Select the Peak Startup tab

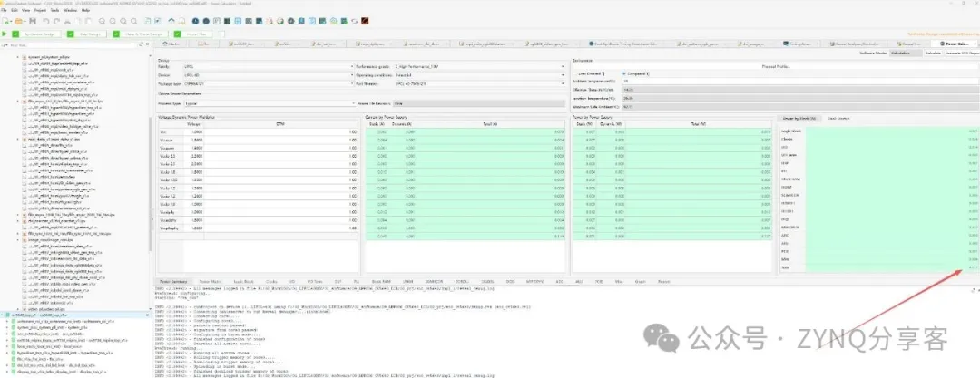(838, 118)
